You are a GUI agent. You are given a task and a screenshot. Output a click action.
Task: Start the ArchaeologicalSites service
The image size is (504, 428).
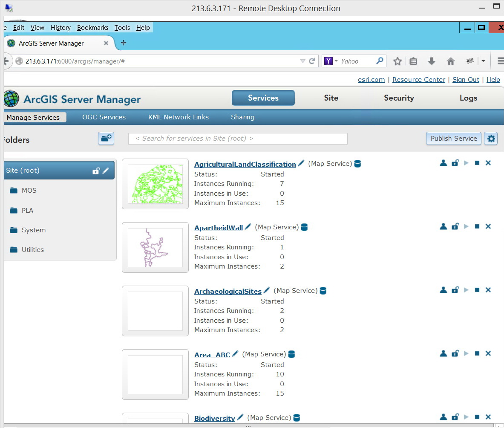tap(466, 290)
